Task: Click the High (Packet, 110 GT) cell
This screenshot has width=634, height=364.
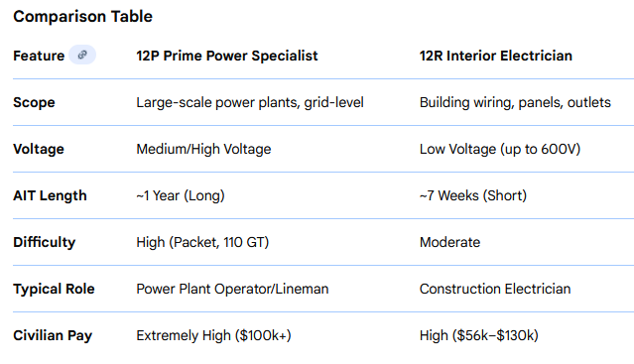Action: coord(202,242)
